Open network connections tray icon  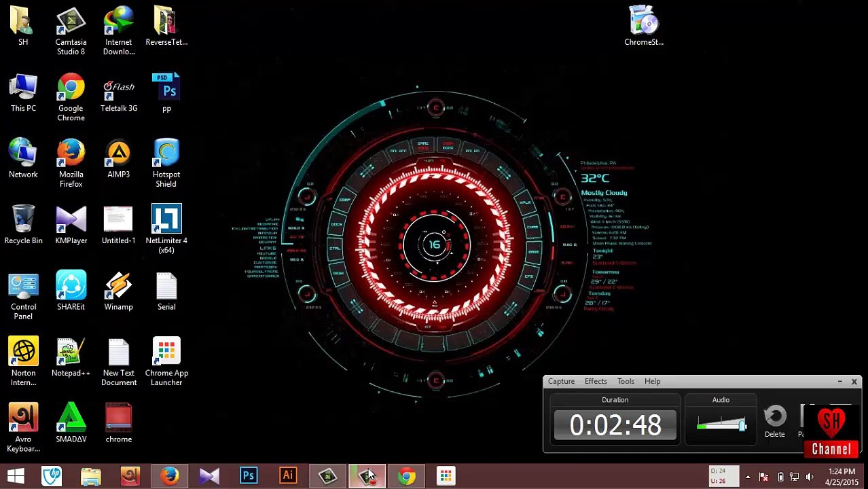[x=795, y=477]
